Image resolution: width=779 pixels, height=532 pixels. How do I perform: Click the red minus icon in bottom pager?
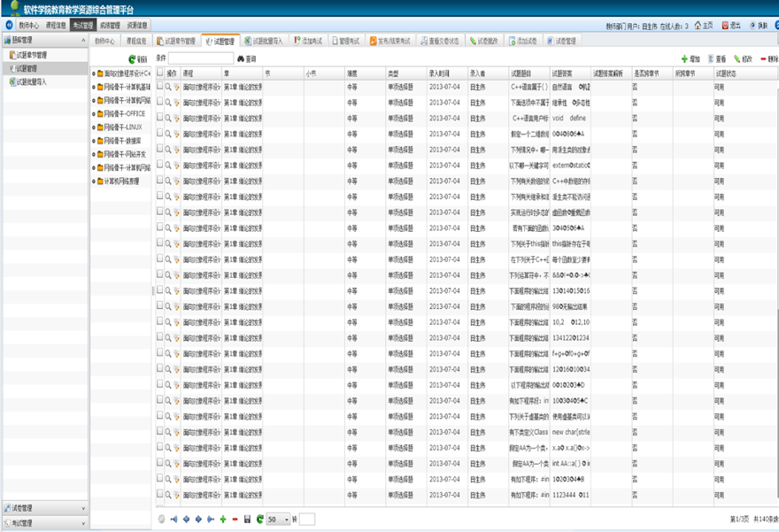point(235,519)
